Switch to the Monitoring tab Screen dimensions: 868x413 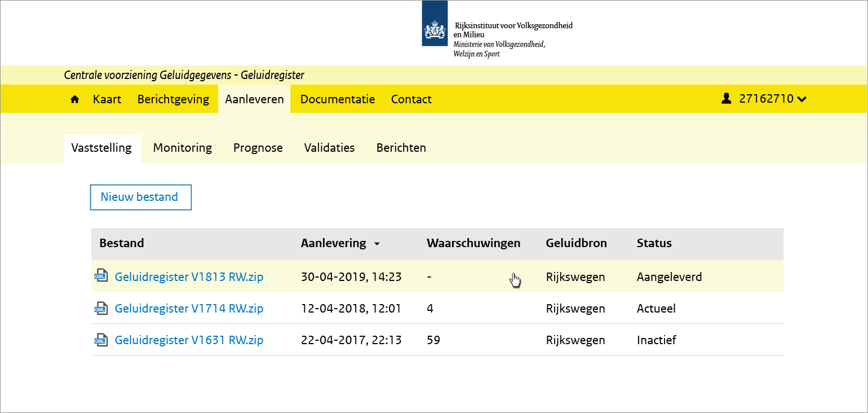(x=183, y=148)
